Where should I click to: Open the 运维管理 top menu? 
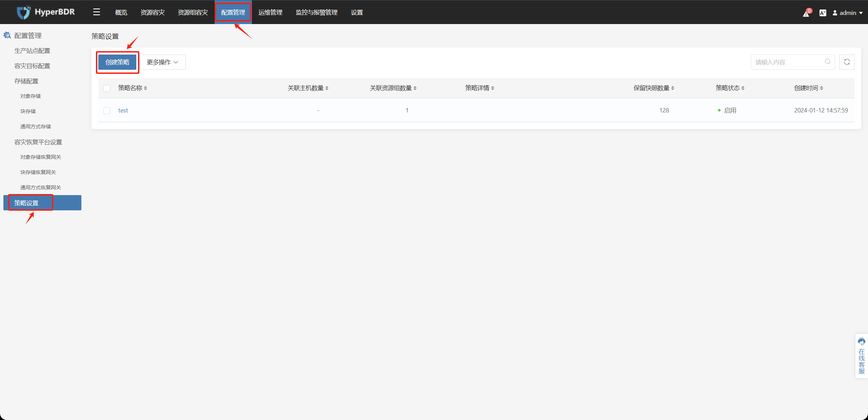[x=270, y=13]
